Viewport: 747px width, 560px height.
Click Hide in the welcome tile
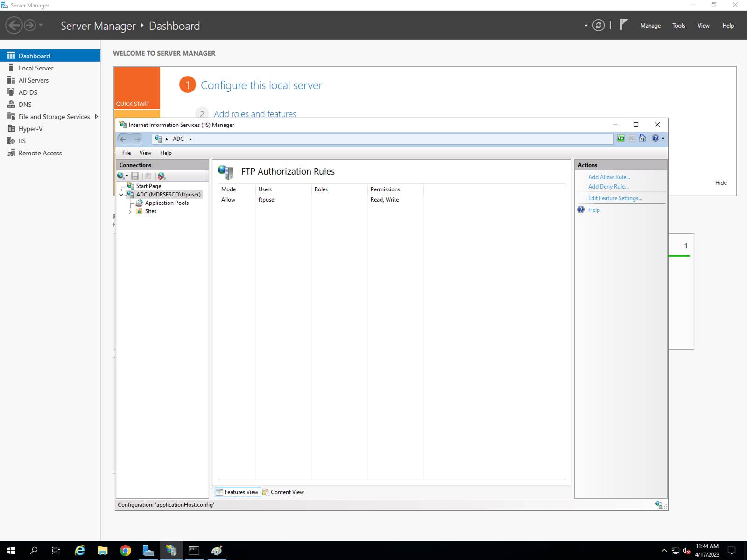(x=721, y=183)
